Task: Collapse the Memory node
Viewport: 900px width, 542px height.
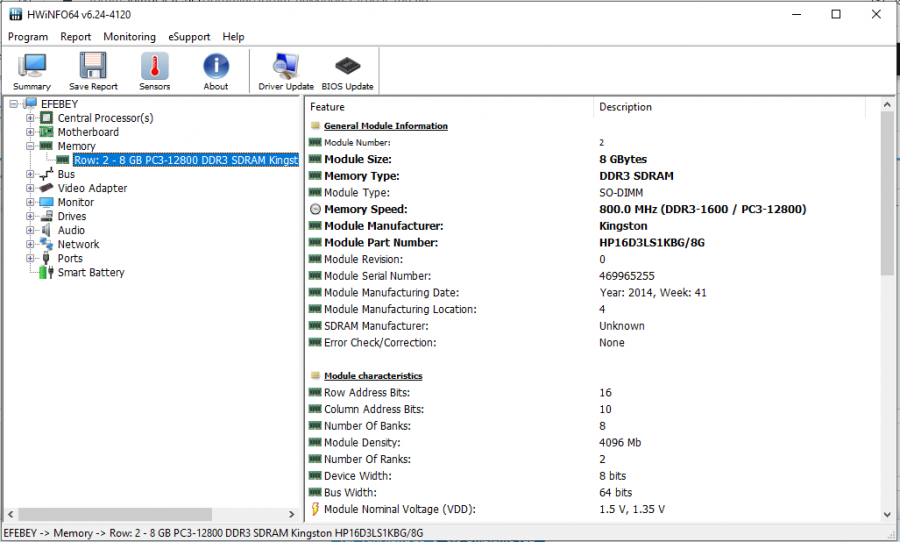Action: tap(30, 146)
